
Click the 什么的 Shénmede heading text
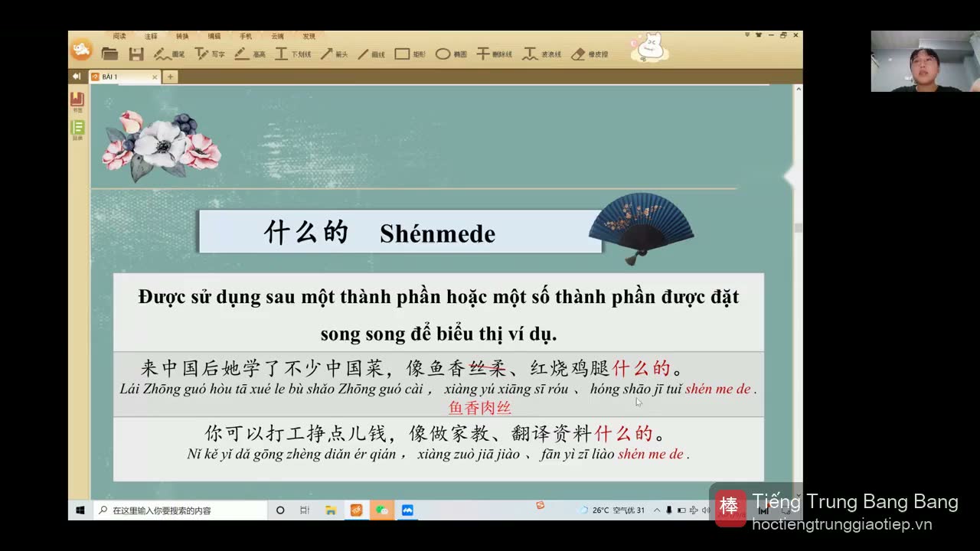pyautogui.click(x=380, y=233)
